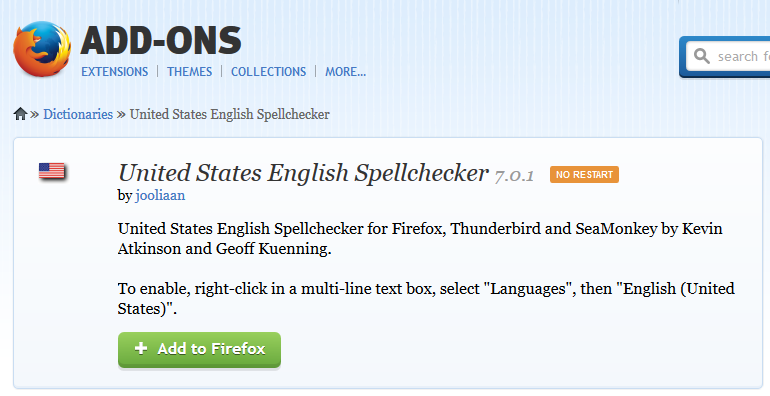This screenshot has height=396, width=770.
Task: Click the plus icon on install button
Action: [x=141, y=348]
